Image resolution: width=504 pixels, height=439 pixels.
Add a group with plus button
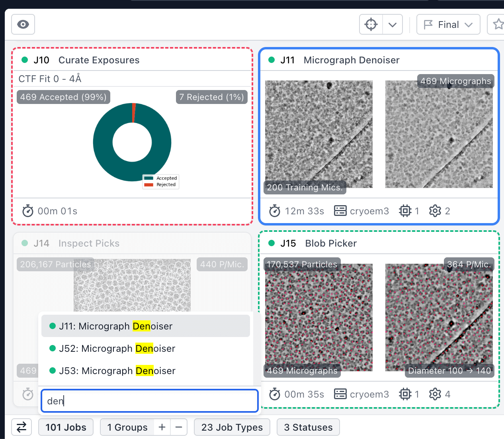[162, 427]
